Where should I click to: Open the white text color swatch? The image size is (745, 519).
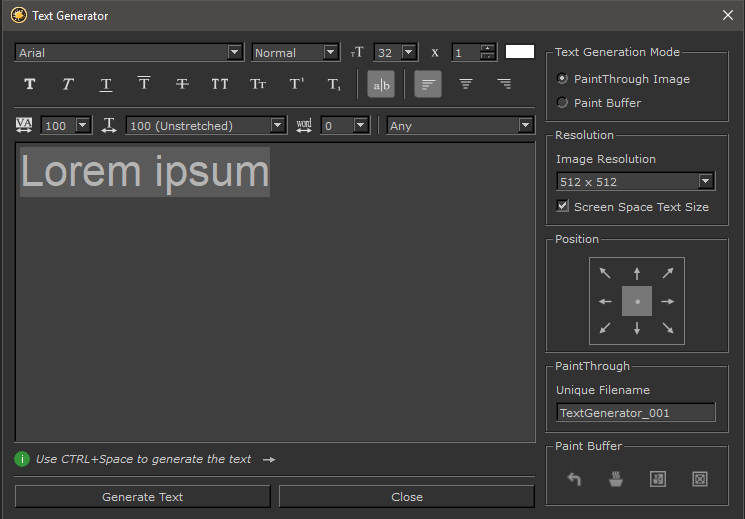tap(520, 52)
